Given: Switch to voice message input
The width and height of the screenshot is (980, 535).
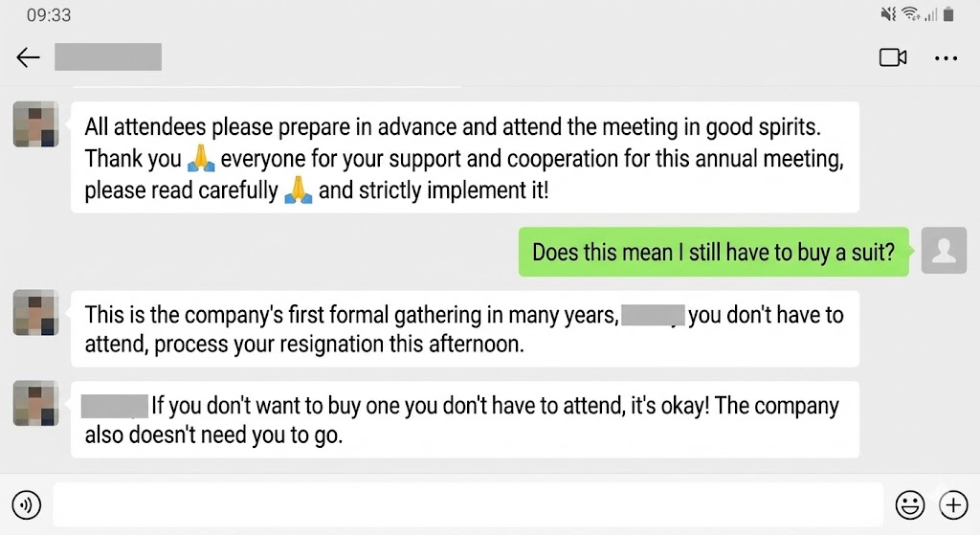Looking at the screenshot, I should point(27,503).
